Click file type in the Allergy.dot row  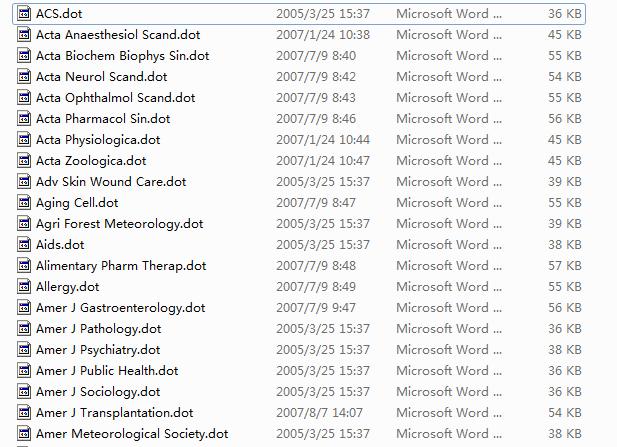pyautogui.click(x=449, y=287)
